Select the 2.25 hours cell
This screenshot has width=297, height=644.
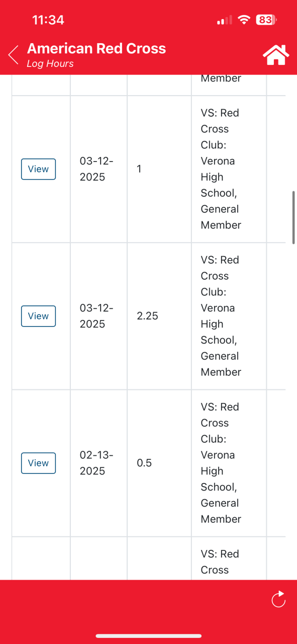147,316
